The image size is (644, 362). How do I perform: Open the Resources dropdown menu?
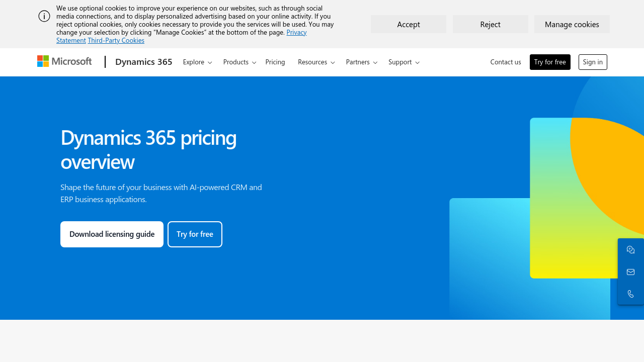point(316,62)
